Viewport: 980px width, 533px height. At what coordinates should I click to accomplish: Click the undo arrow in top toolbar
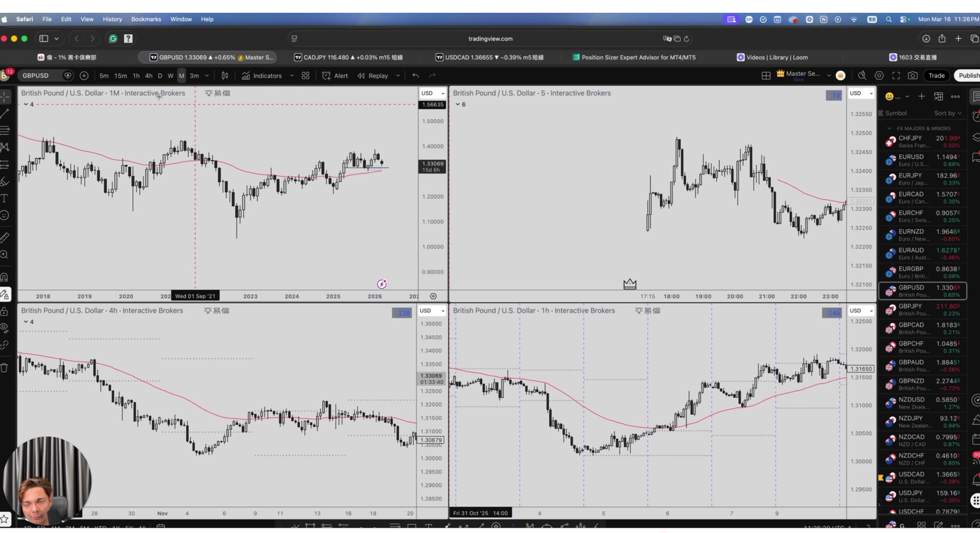coord(415,75)
